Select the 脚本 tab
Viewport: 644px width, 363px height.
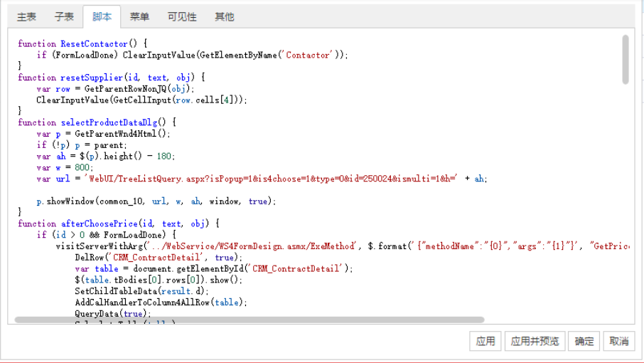tap(102, 16)
